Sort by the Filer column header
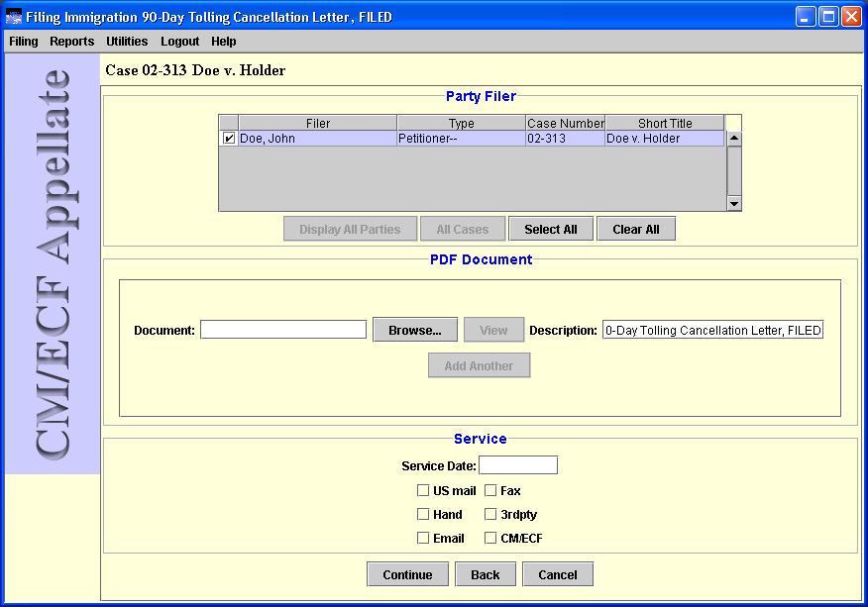The height and width of the screenshot is (607, 868). [x=318, y=123]
